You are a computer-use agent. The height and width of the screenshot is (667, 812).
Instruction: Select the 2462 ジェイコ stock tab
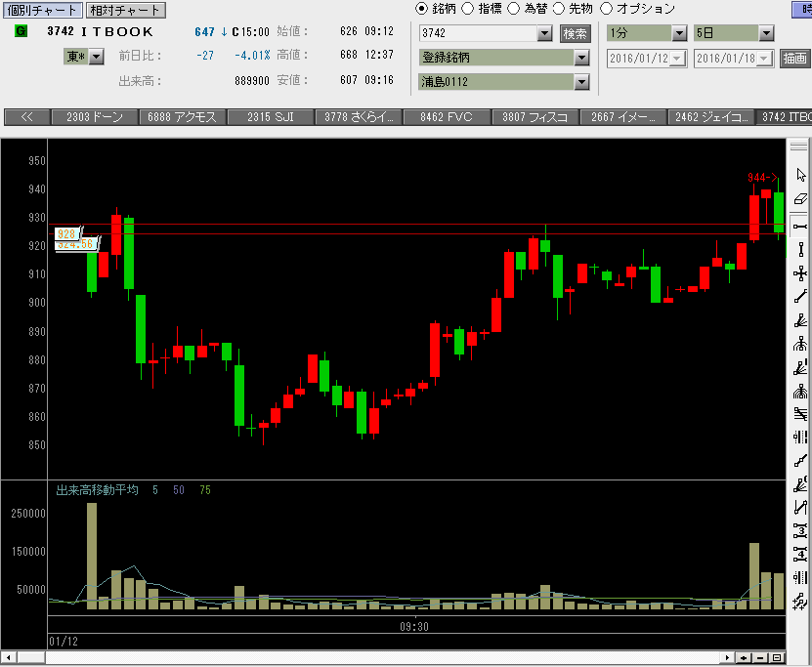pos(710,117)
